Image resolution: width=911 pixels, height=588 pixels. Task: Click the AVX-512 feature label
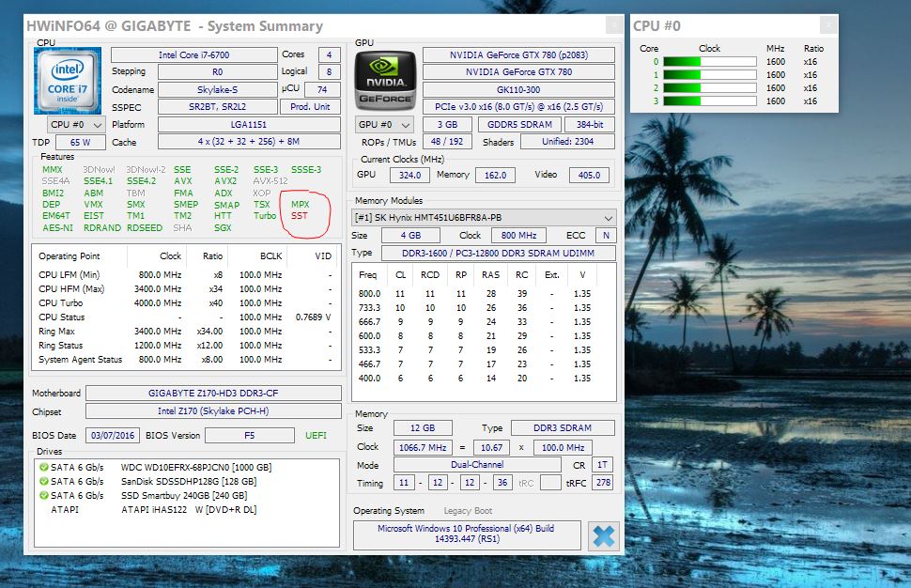point(270,180)
